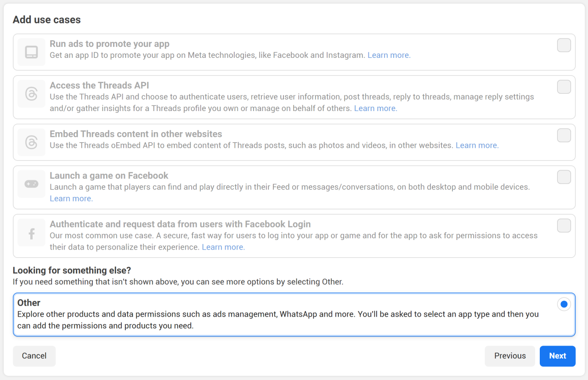Click the description text under Other
The height and width of the screenshot is (380, 588).
tap(278, 320)
